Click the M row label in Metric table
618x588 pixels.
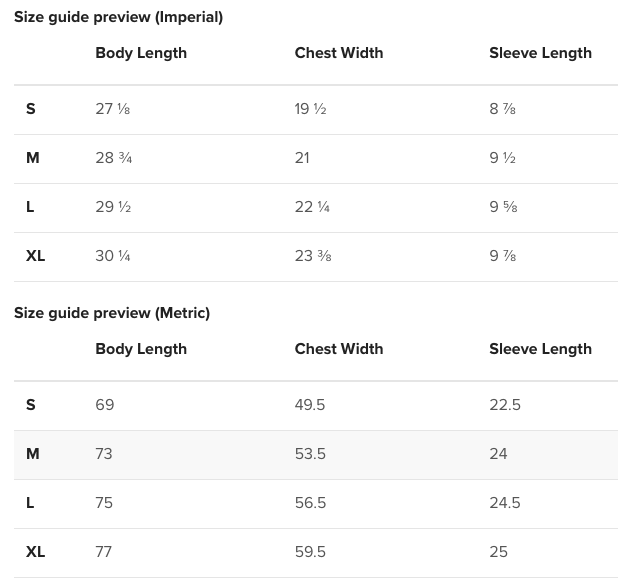point(33,454)
